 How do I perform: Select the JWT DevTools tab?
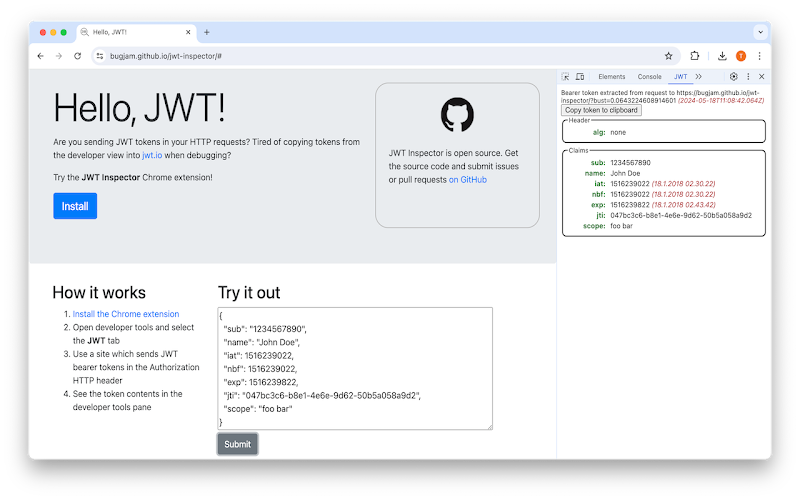tap(681, 77)
